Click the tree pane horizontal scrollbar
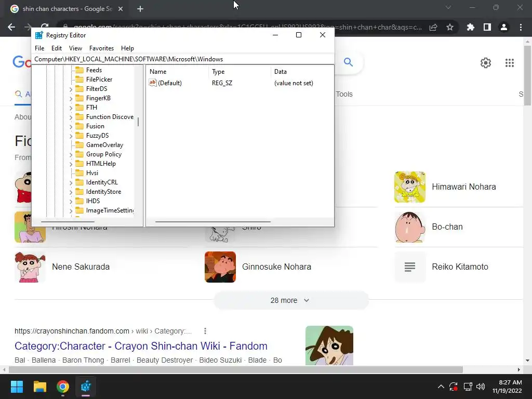 pyautogui.click(x=68, y=222)
